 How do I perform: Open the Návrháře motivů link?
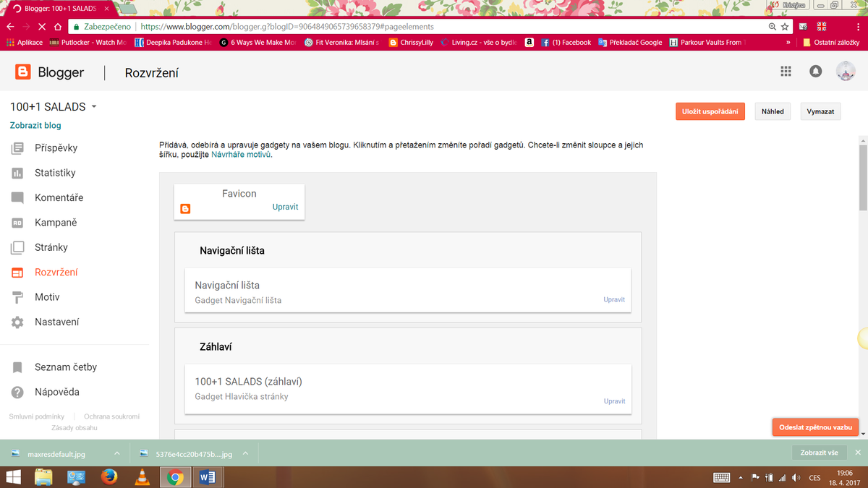[x=241, y=155]
